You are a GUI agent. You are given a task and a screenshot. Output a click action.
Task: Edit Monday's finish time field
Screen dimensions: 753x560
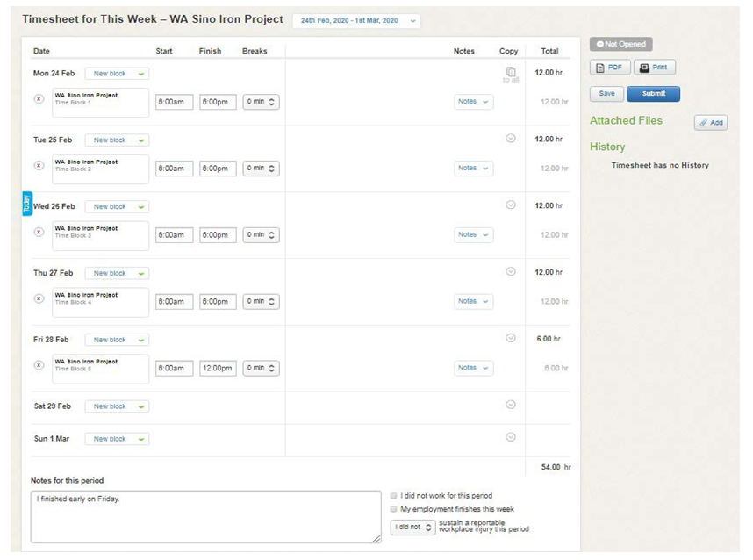pos(218,102)
